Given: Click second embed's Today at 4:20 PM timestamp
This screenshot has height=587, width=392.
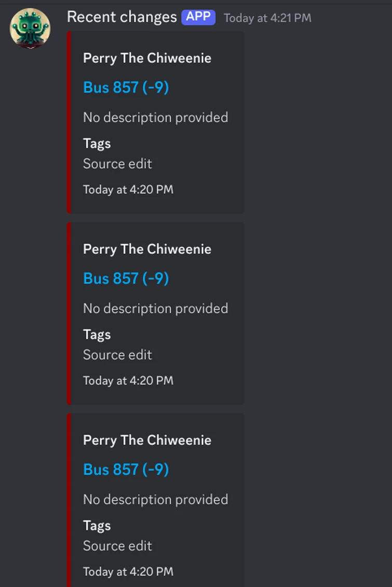Looking at the screenshot, I should coord(128,381).
